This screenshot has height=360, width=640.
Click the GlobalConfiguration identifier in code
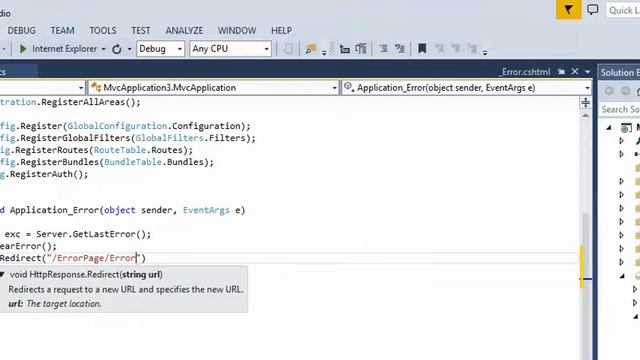pos(117,126)
